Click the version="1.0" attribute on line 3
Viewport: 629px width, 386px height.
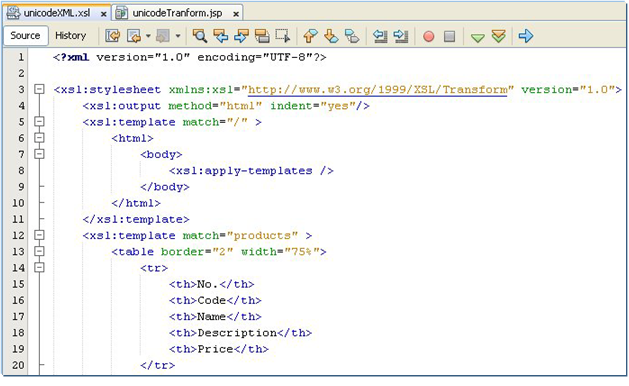pyautogui.click(x=568, y=89)
